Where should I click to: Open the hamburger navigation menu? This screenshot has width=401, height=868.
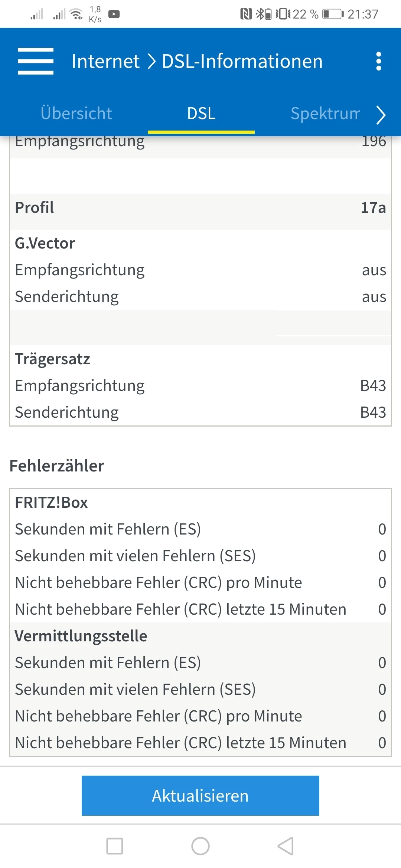coord(36,61)
